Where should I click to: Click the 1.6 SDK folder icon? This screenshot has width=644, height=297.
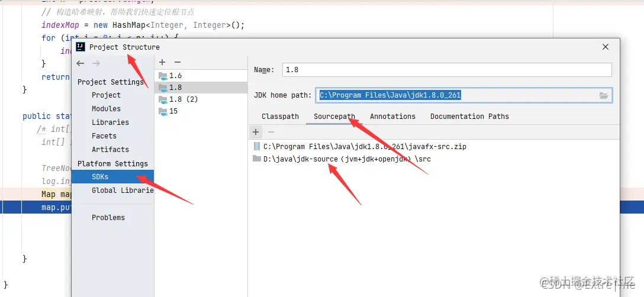coord(163,76)
